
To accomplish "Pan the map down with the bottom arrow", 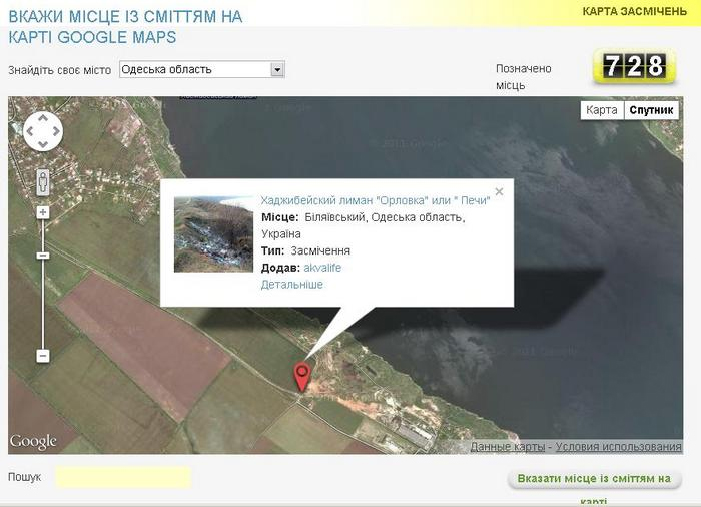I will (x=42, y=144).
